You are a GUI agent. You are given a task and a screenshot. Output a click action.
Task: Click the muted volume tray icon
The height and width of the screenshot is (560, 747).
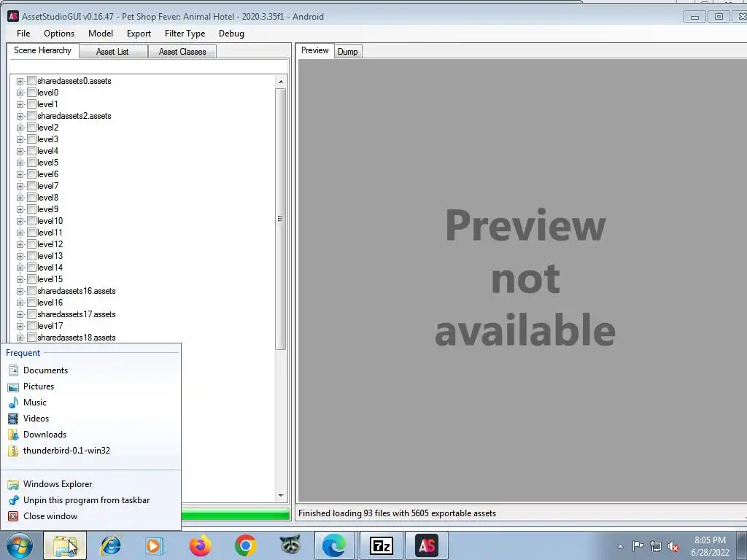point(673,546)
